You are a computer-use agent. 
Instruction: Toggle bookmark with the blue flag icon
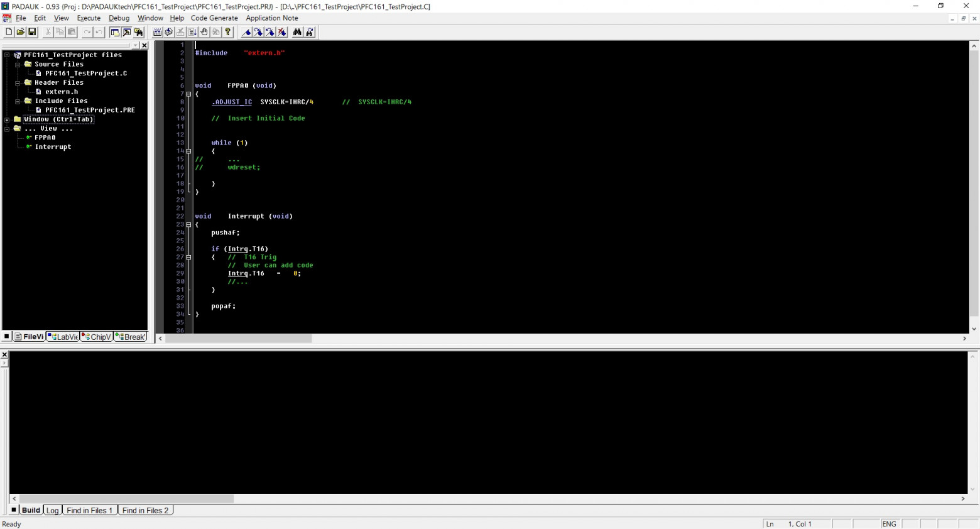click(247, 32)
